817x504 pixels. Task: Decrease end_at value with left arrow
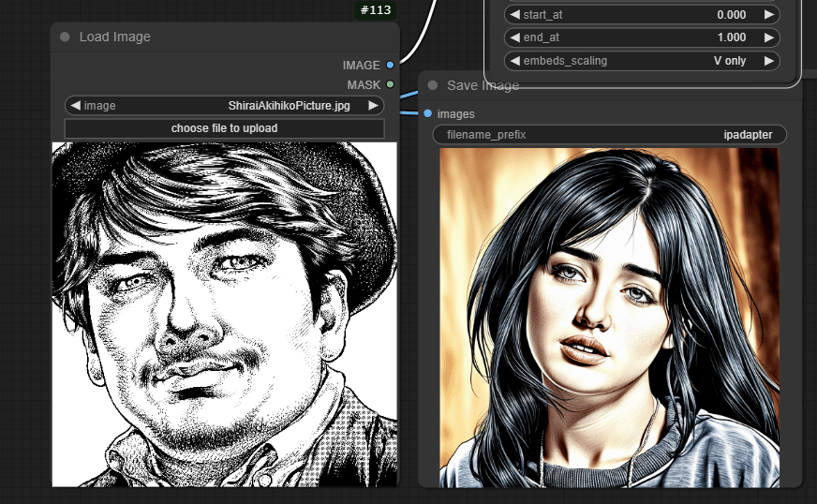point(514,37)
